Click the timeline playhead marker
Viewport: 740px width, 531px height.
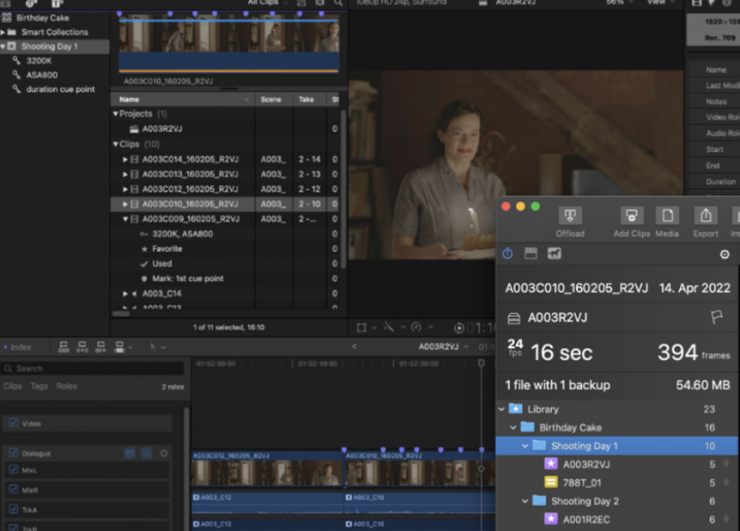coord(481,363)
